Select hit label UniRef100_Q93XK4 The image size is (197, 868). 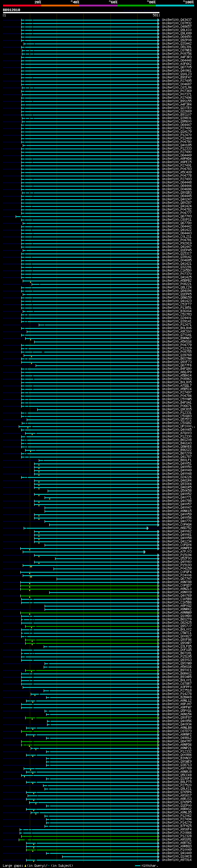click(177, 484)
